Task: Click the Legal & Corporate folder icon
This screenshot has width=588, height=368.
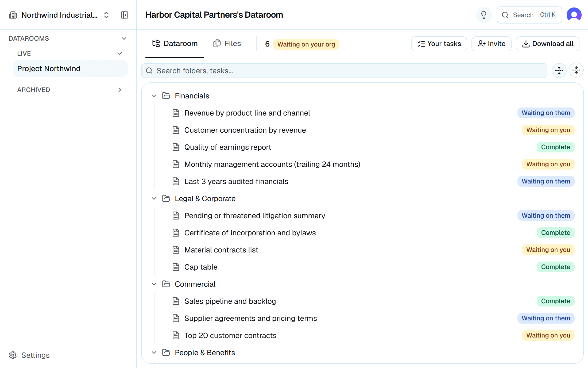Action: [x=166, y=198]
